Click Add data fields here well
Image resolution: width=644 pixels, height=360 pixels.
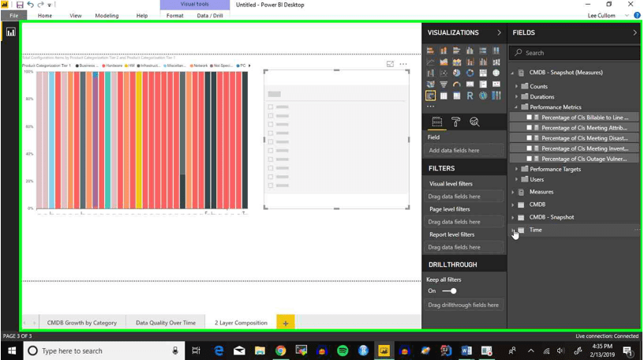click(464, 151)
